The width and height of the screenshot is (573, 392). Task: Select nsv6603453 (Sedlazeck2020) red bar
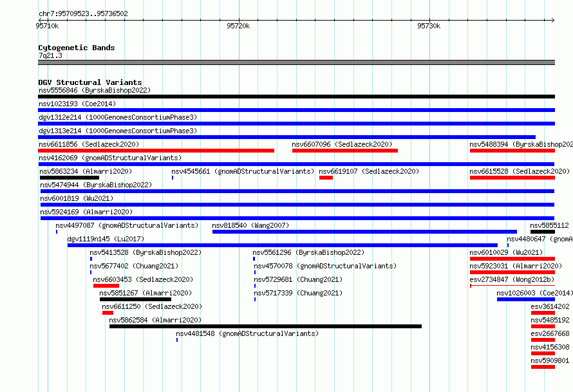tap(106, 286)
